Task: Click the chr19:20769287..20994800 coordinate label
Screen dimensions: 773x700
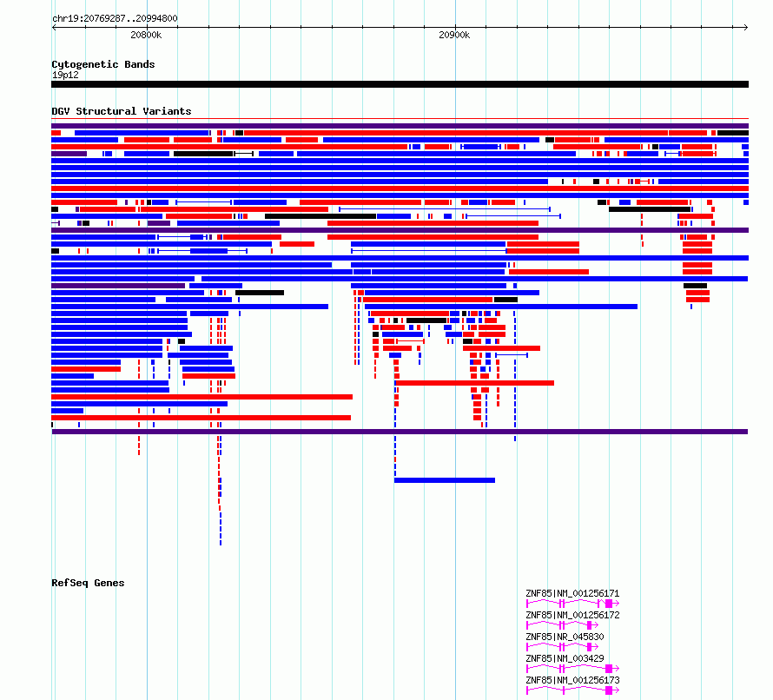Action: (x=115, y=18)
